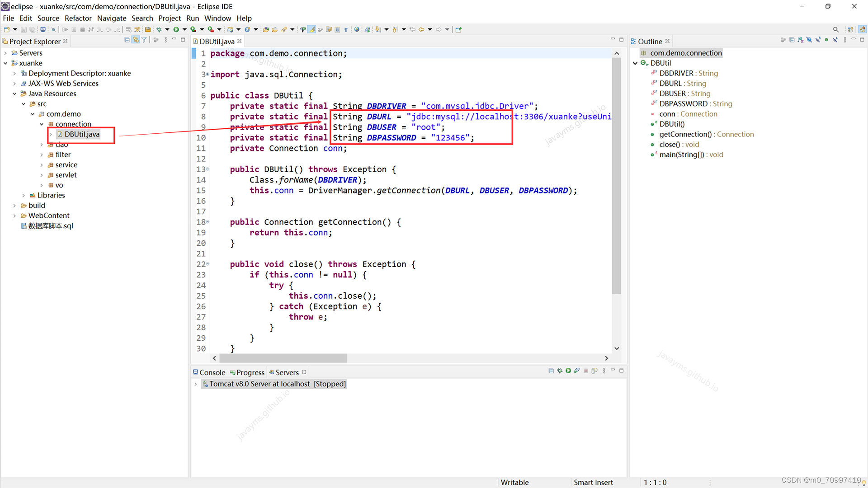Open the Project Explorer filter icon

coord(144,40)
